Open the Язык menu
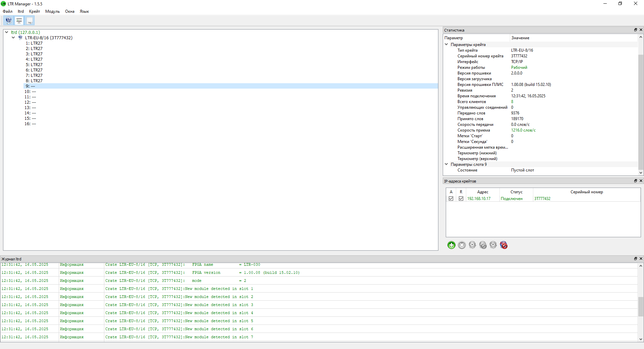This screenshot has height=349, width=644. pos(84,11)
